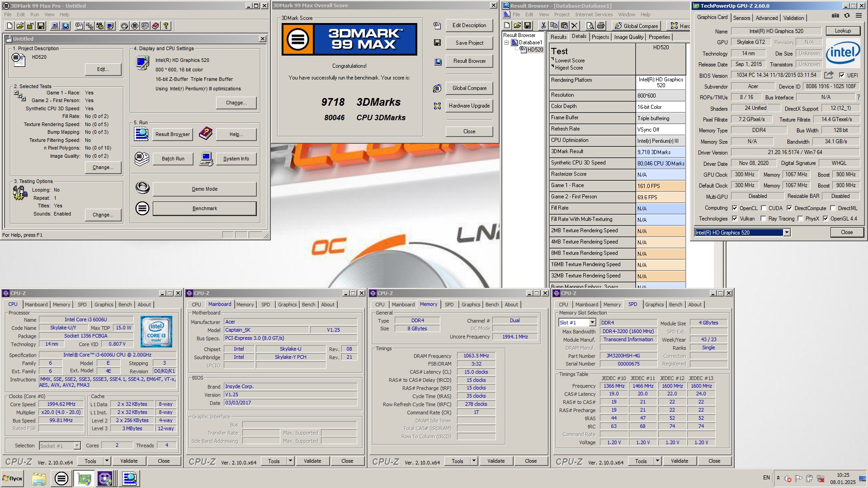Image resolution: width=868 pixels, height=488 pixels.
Task: Click Global Compare in Result Browser toolbar
Action: (x=636, y=26)
